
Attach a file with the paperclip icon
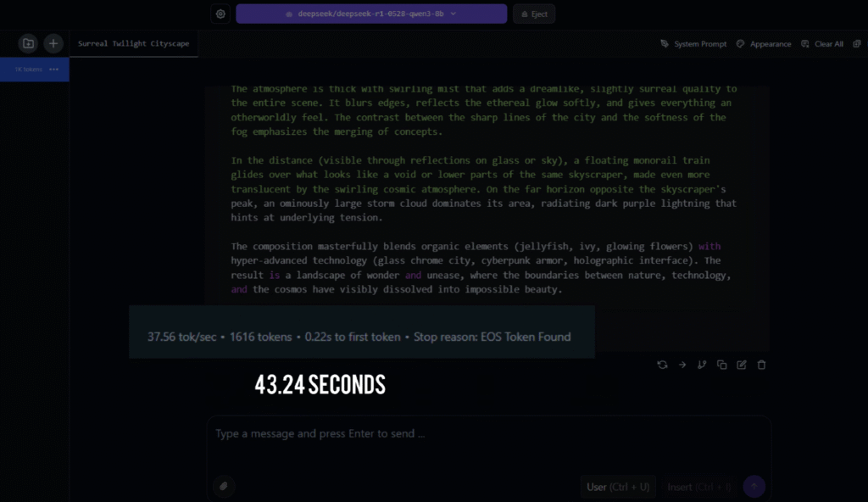(224, 486)
